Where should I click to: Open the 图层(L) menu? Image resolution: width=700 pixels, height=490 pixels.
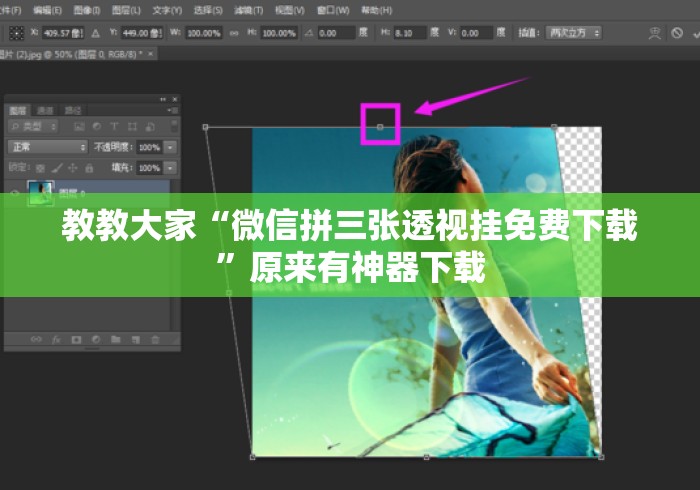click(126, 10)
